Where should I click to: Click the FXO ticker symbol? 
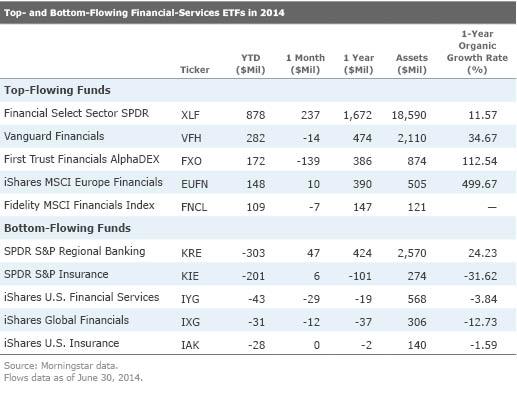point(191,161)
